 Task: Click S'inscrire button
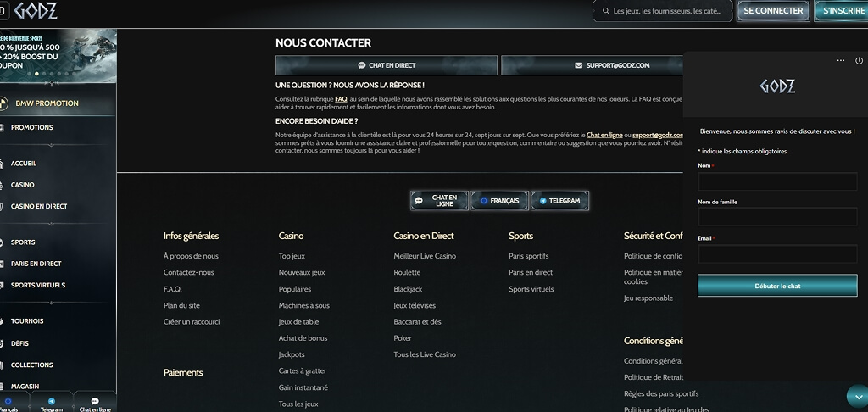click(x=842, y=10)
